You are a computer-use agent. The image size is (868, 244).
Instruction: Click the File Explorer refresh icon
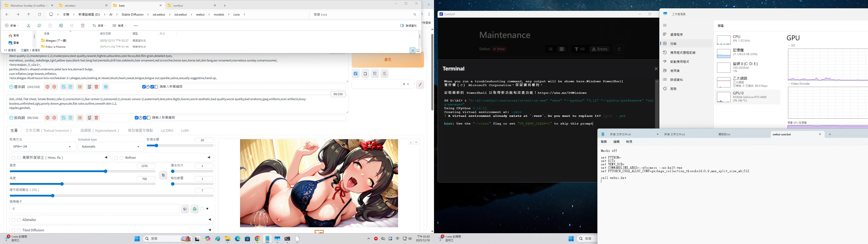tap(39, 14)
